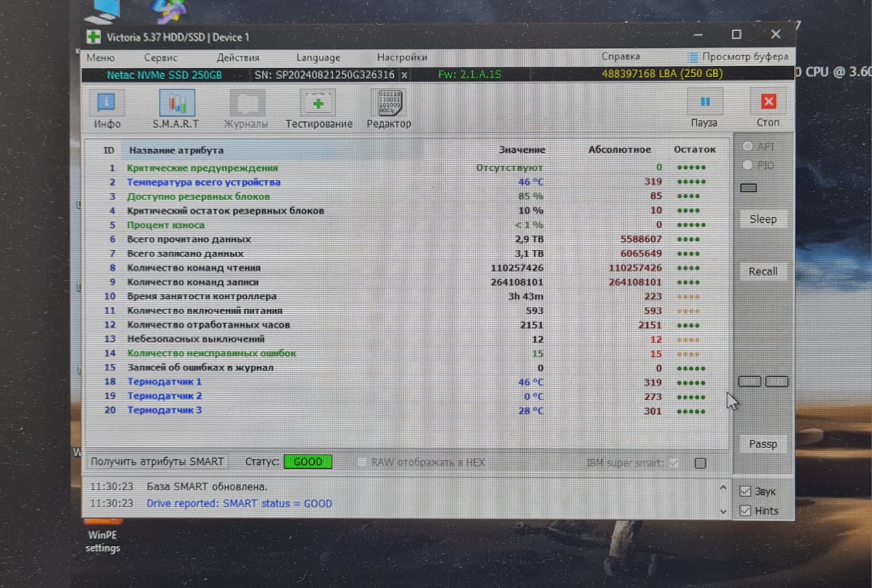Screen dimensions: 872x588
Task: Select the S.M.A.R.T toolbar icon
Action: pyautogui.click(x=176, y=104)
